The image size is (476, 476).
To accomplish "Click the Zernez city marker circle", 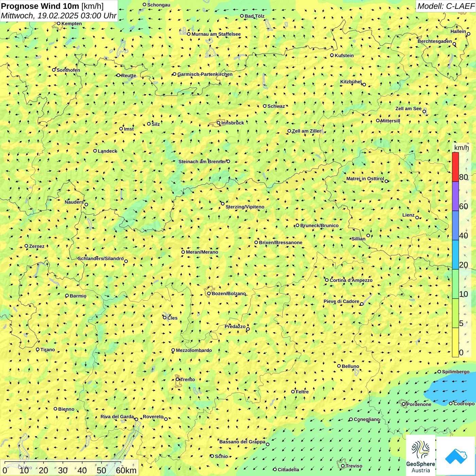I will click(26, 246).
